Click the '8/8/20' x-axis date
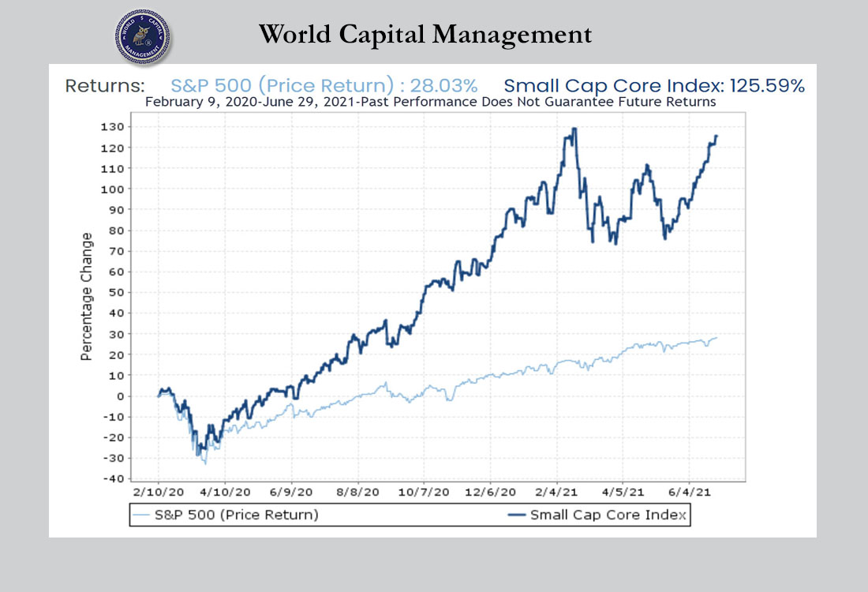Screen dimensions: 868x592 [357, 492]
